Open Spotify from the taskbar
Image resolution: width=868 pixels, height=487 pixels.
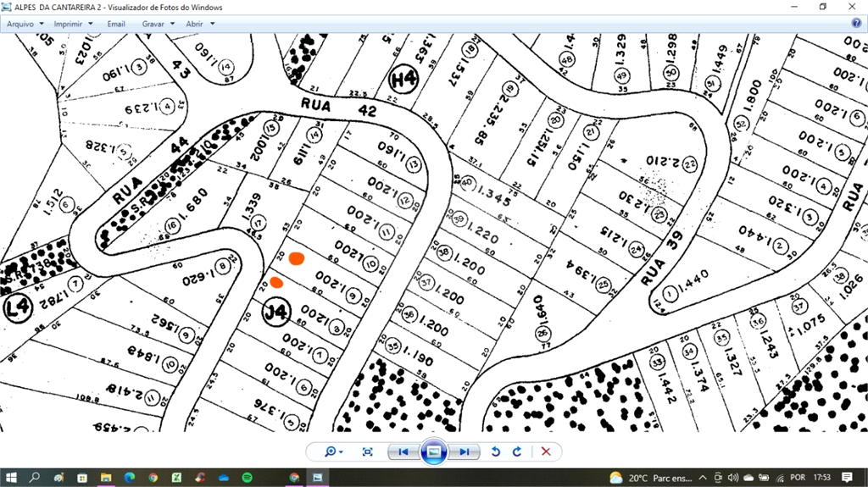coord(248,478)
